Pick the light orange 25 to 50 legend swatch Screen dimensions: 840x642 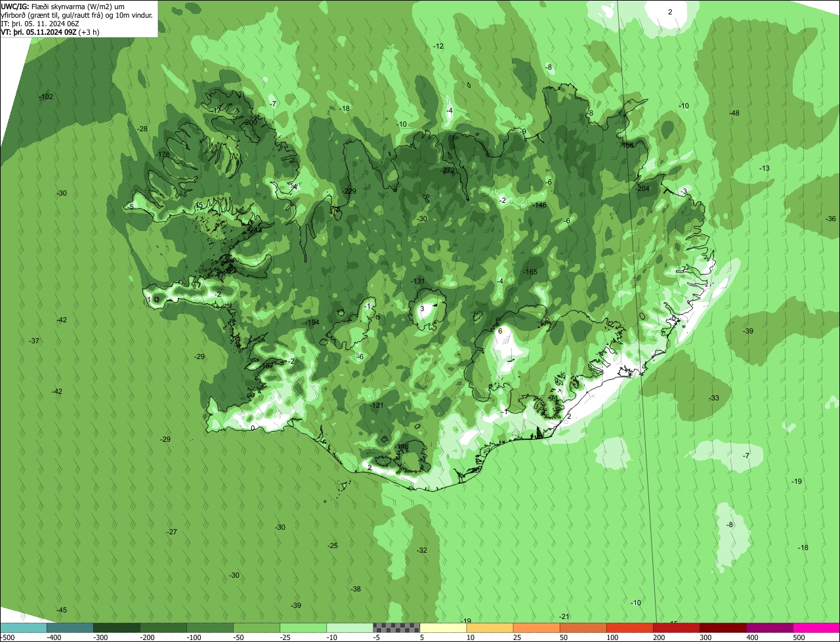click(536, 628)
